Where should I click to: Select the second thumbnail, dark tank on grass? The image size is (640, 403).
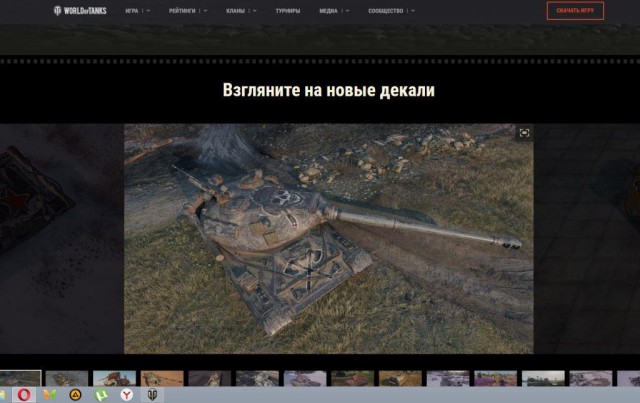tap(67, 378)
